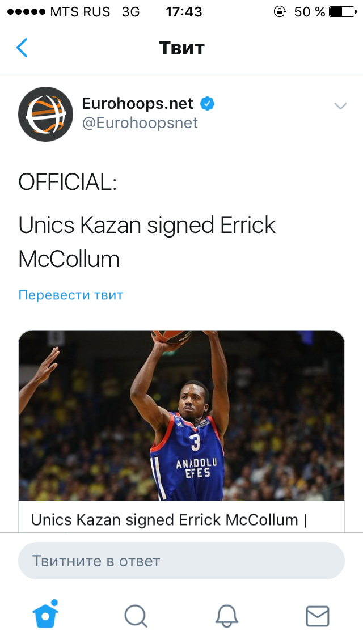Open the 'Unics Kazan signed Errick McCollum' link card title
The width and height of the screenshot is (363, 644).
pos(169,519)
